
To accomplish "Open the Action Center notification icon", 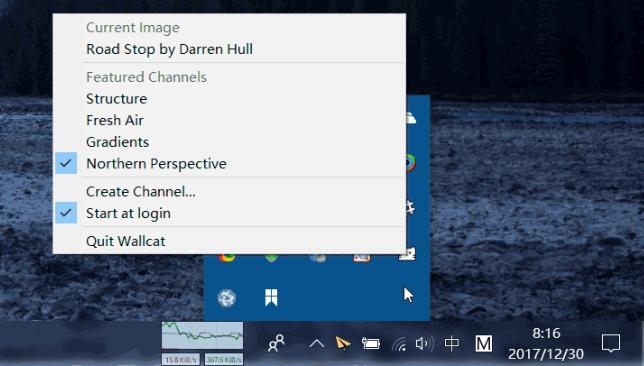I will tap(611, 343).
